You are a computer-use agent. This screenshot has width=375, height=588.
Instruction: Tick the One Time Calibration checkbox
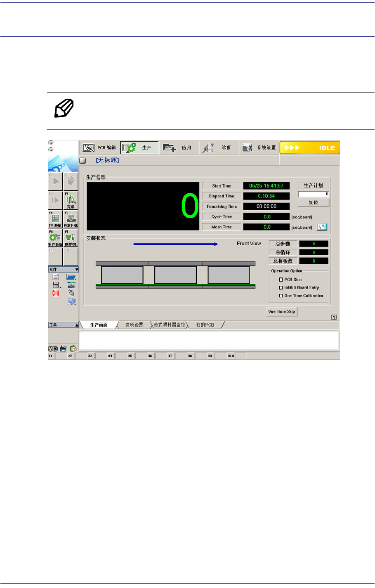point(281,296)
